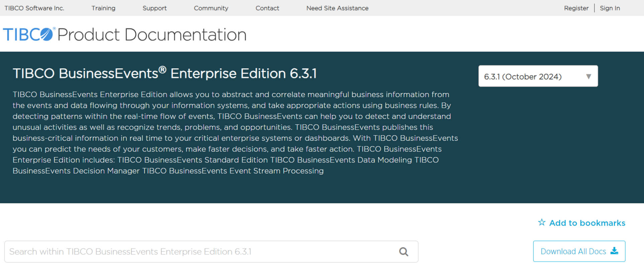This screenshot has width=644, height=268.
Task: Go to the Training menu item
Action: (x=103, y=8)
